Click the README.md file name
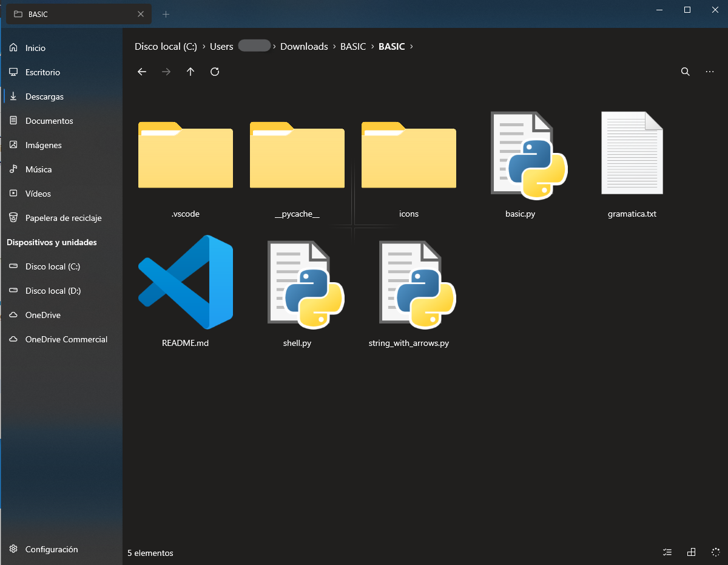Image resolution: width=728 pixels, height=565 pixels. [x=186, y=343]
